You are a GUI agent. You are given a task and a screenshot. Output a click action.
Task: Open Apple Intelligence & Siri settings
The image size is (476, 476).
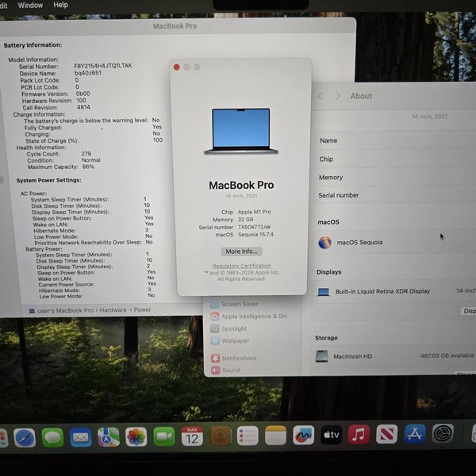(249, 317)
